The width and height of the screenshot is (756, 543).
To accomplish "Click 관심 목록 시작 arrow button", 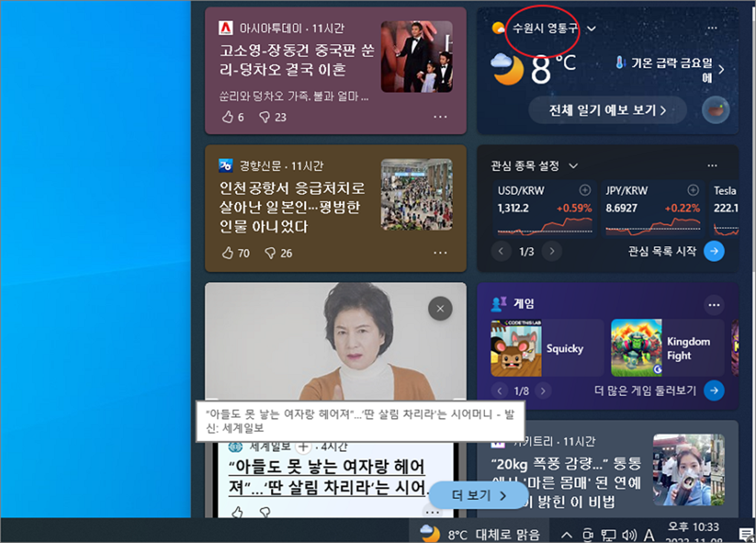I will [x=714, y=251].
